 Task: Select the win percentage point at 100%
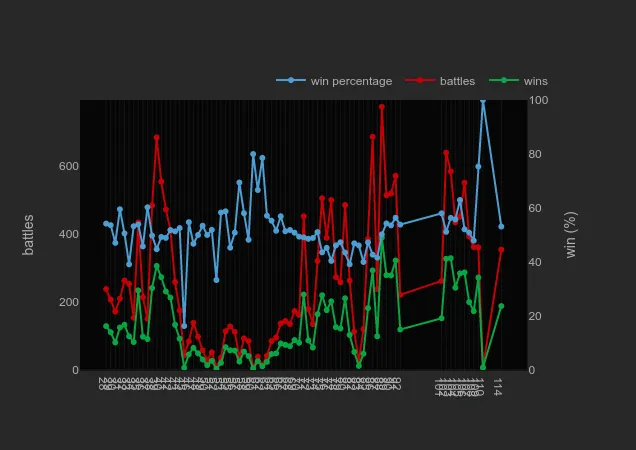[x=483, y=100]
